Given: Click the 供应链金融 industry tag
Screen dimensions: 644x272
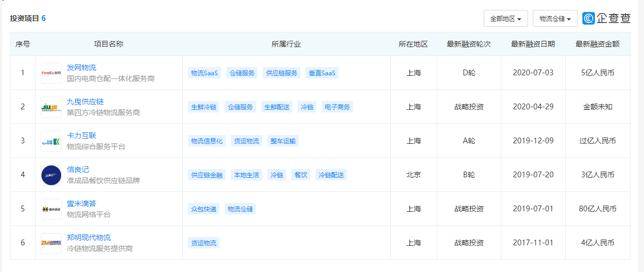Looking at the screenshot, I should pyautogui.click(x=207, y=175).
